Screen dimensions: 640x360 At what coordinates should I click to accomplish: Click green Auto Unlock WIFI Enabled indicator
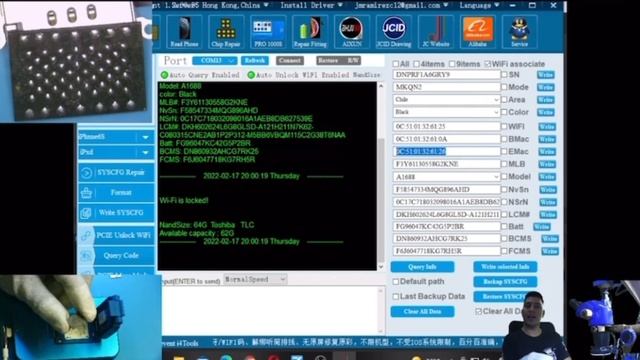click(251, 75)
